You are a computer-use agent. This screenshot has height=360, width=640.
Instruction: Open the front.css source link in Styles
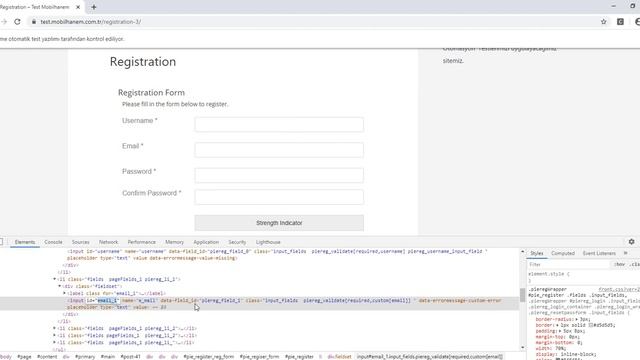[619, 289]
